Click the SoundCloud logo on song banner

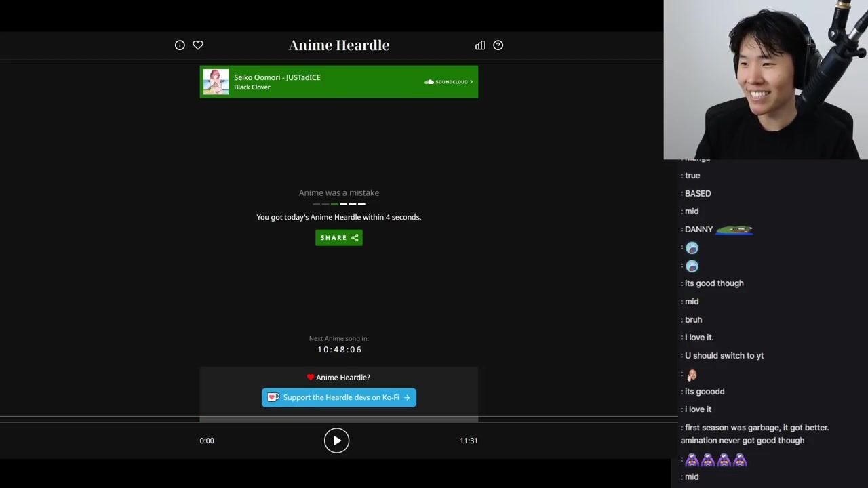pos(429,82)
